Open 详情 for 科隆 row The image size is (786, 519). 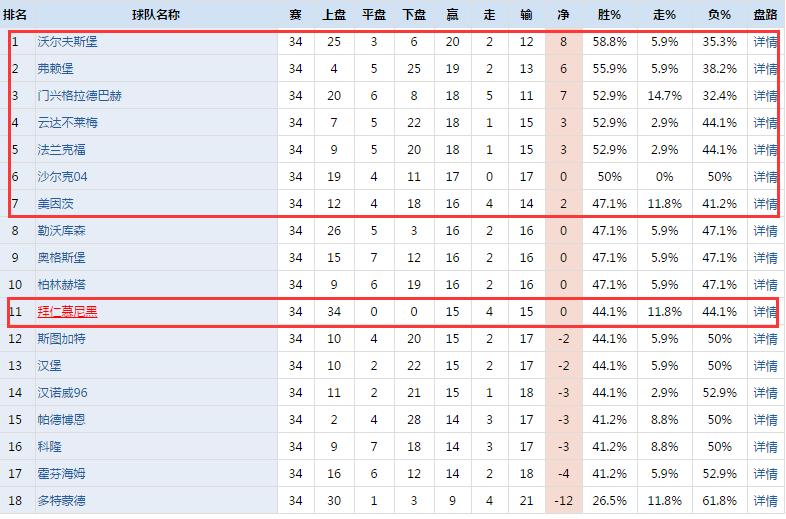point(765,447)
